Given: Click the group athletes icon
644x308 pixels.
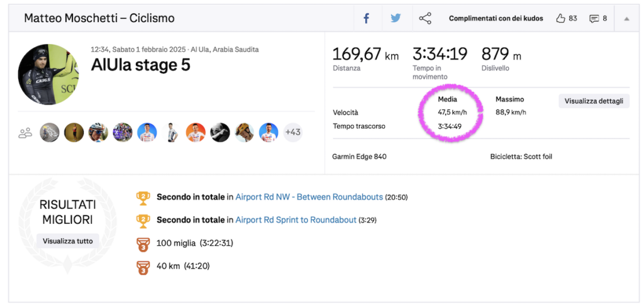Looking at the screenshot, I should pyautogui.click(x=25, y=133).
